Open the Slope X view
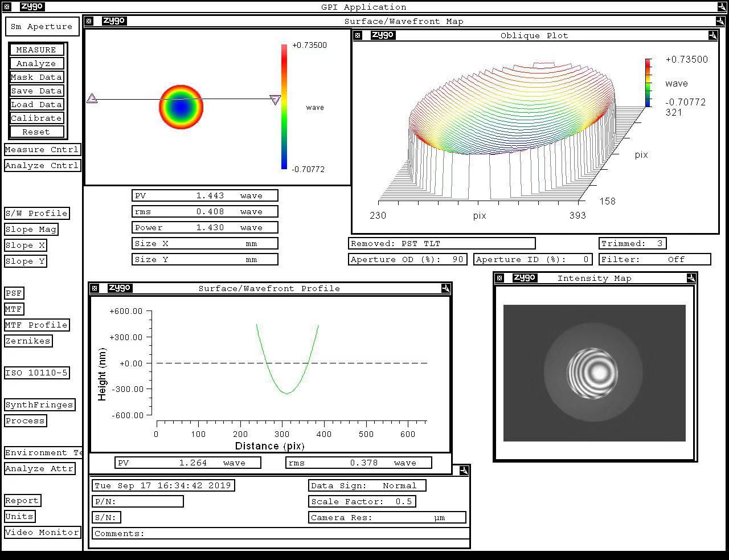The image size is (729, 560). point(25,246)
